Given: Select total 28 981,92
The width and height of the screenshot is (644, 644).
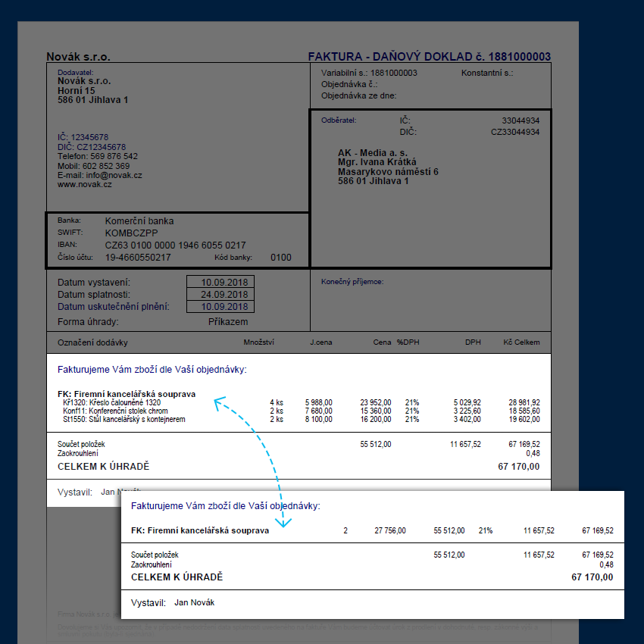Looking at the screenshot, I should [x=524, y=402].
